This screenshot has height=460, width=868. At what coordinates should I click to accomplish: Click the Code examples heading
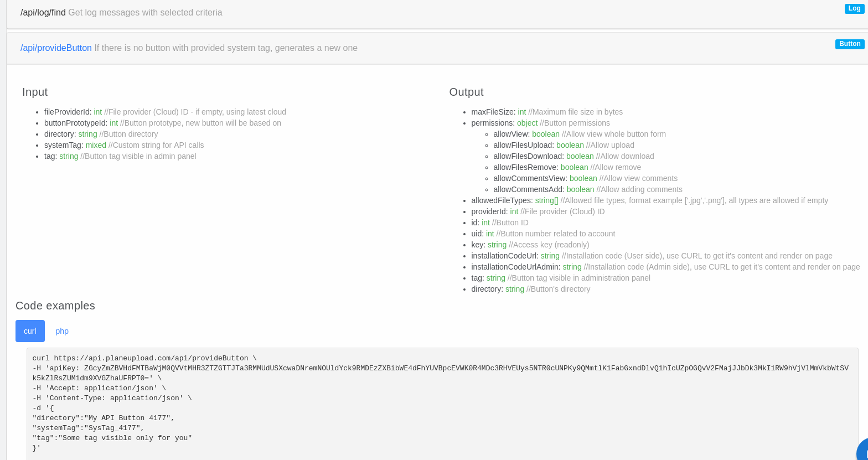[x=55, y=306]
